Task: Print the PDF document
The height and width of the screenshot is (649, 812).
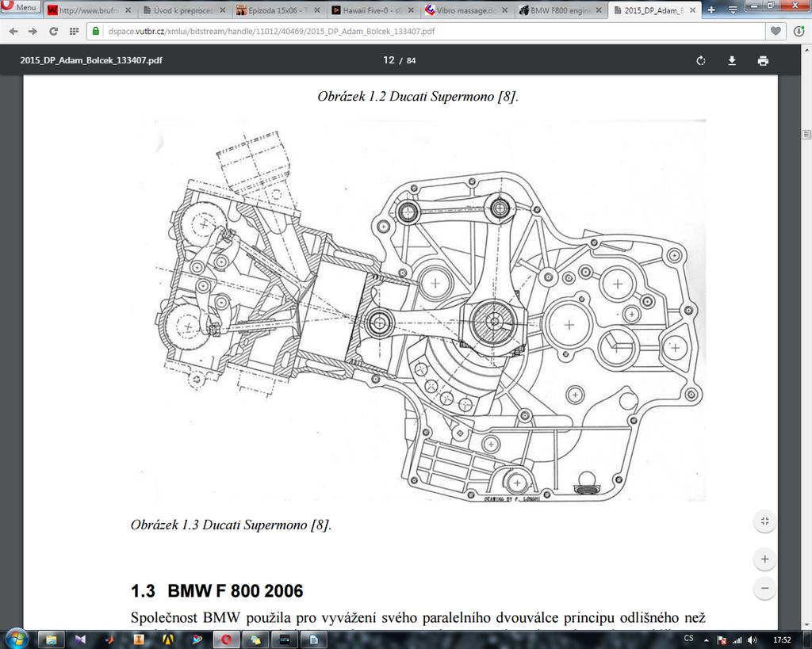Action: [763, 60]
